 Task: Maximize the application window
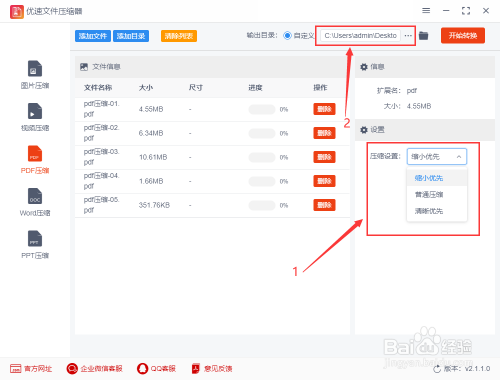pos(466,11)
